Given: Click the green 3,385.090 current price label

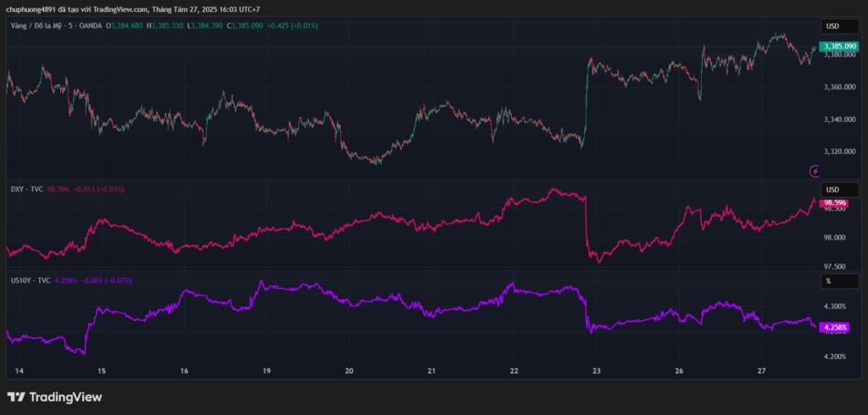Looking at the screenshot, I should [840, 47].
